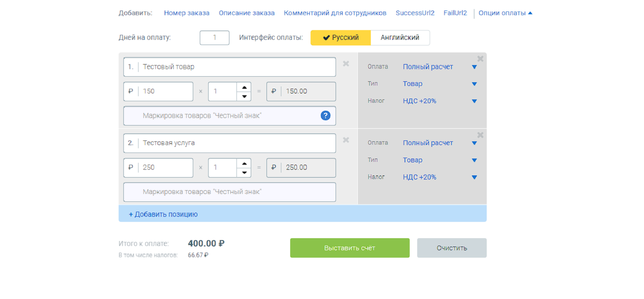Switch payment interface to Английский
This screenshot has height=299, width=644.
tap(400, 38)
